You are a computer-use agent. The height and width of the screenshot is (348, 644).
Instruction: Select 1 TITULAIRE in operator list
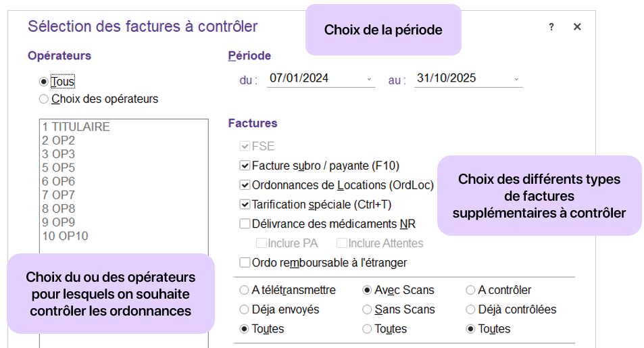(76, 127)
